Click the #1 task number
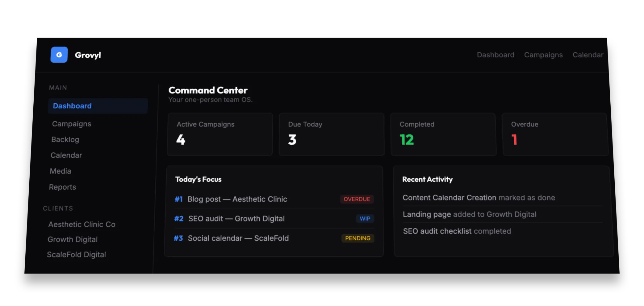Screen dimensions: 644x306 tap(179, 199)
